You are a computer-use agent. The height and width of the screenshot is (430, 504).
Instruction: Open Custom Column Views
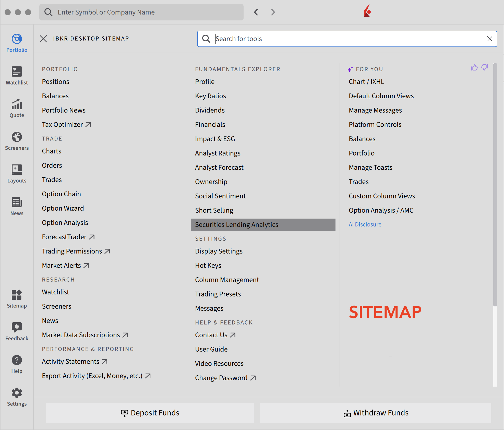[382, 196]
